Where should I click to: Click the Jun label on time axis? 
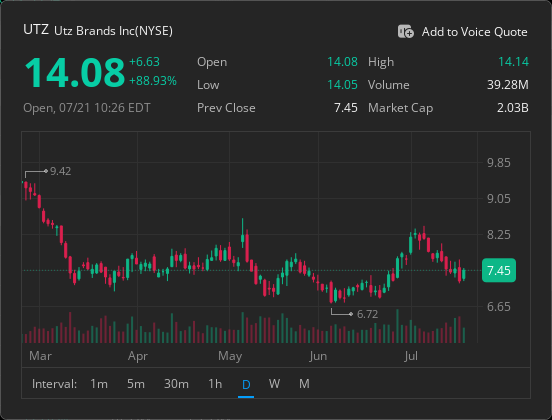coord(318,356)
